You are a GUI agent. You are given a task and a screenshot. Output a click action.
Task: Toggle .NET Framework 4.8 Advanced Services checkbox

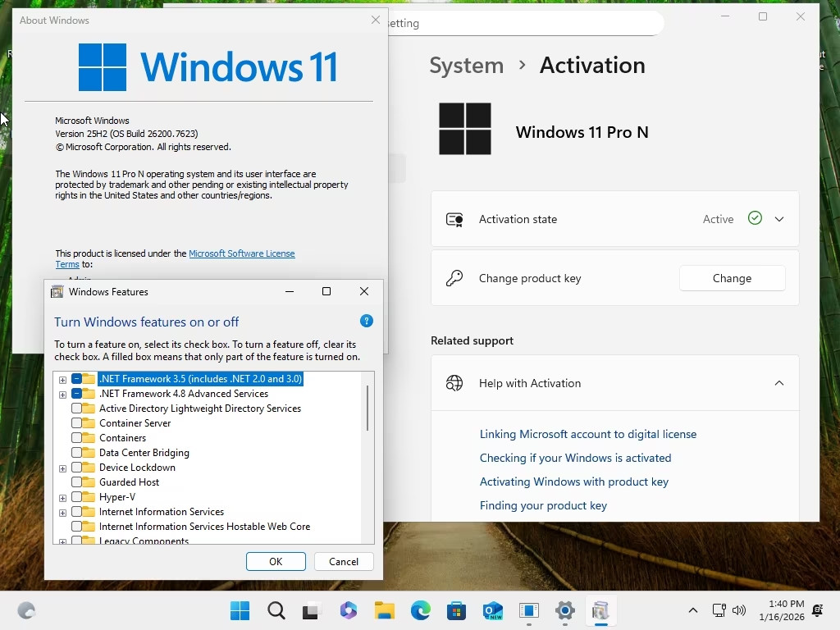pyautogui.click(x=76, y=394)
